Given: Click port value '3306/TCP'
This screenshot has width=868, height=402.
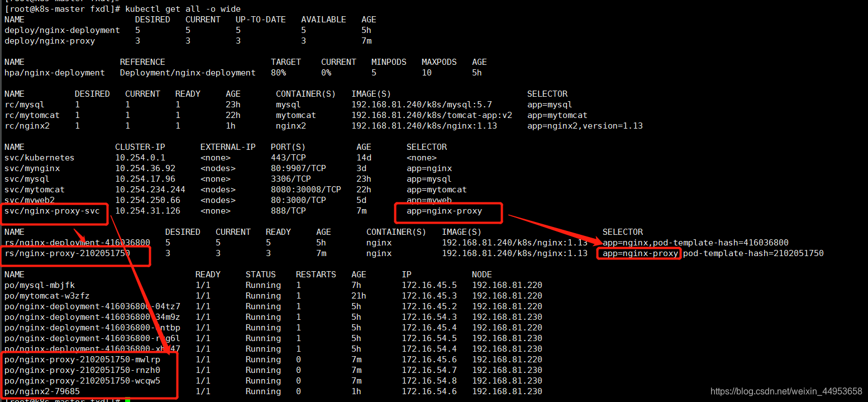Looking at the screenshot, I should coord(291,179).
